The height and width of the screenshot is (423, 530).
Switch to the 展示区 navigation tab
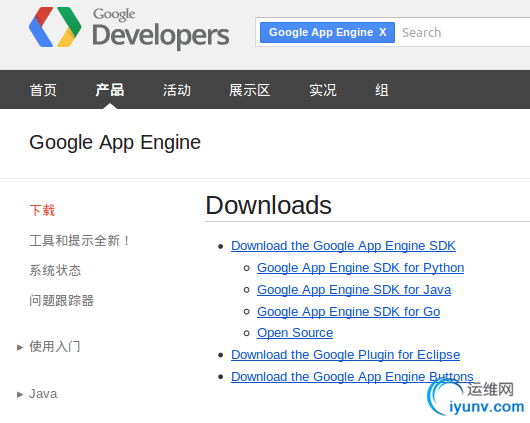tap(249, 90)
